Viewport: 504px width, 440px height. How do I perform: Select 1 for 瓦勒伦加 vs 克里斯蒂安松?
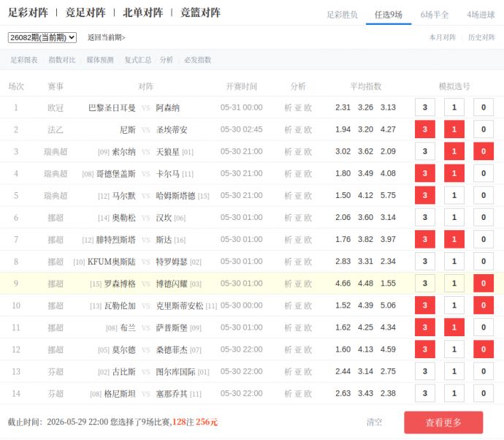point(454,306)
